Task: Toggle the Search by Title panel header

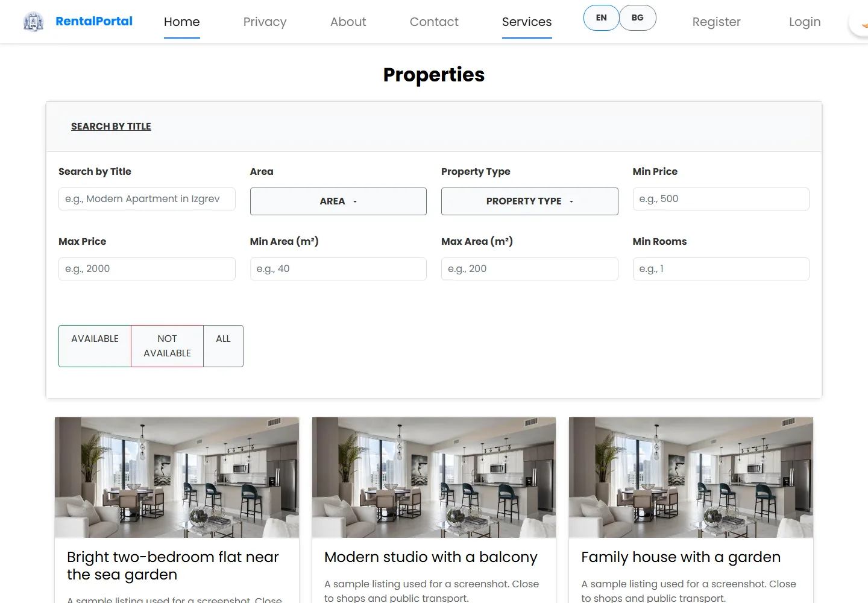Action: pos(111,126)
